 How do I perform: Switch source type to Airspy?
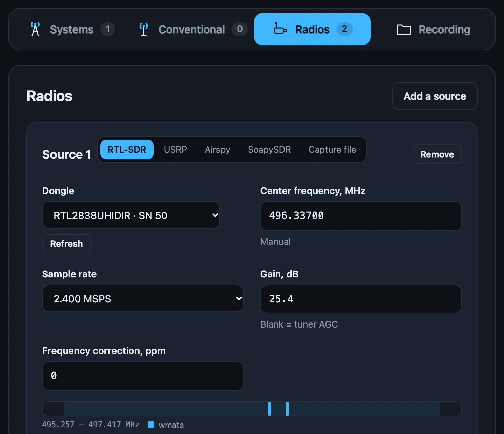(x=217, y=150)
